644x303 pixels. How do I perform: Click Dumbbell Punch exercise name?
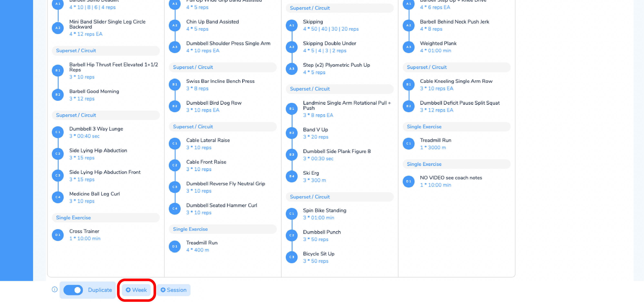(x=322, y=232)
